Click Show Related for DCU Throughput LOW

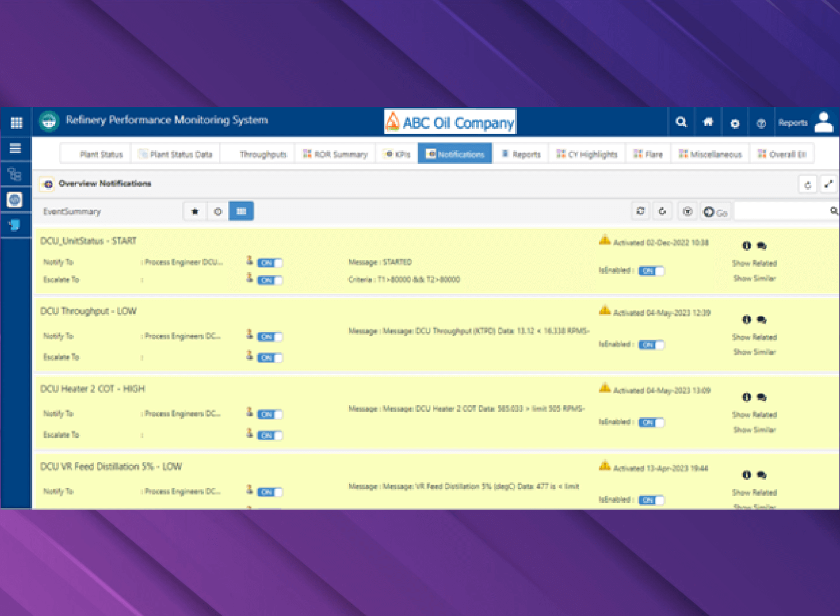[754, 337]
